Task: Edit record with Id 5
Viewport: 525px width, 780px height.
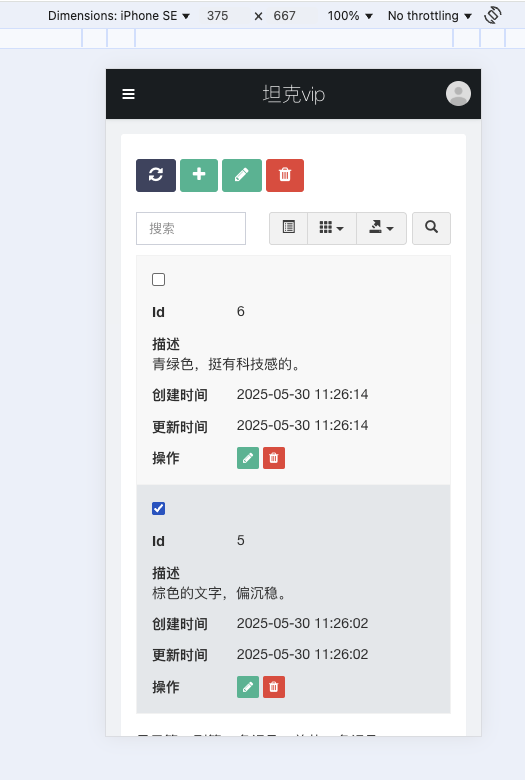Action: tap(248, 687)
